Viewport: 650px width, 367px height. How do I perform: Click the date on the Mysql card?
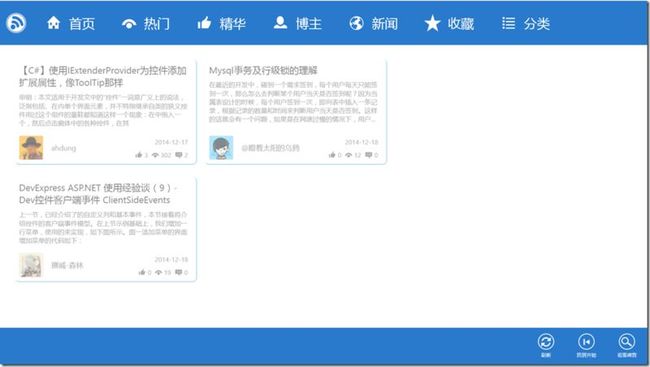(361, 142)
